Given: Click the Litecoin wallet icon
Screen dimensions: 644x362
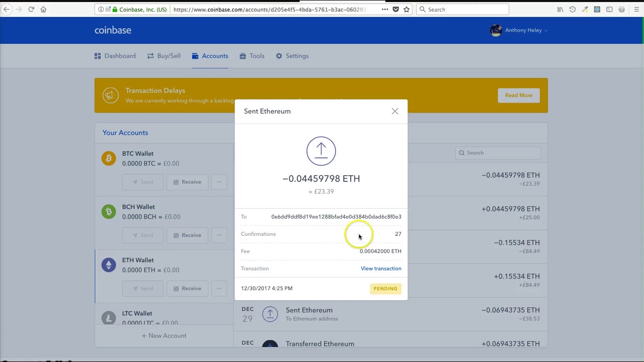Looking at the screenshot, I should (109, 318).
